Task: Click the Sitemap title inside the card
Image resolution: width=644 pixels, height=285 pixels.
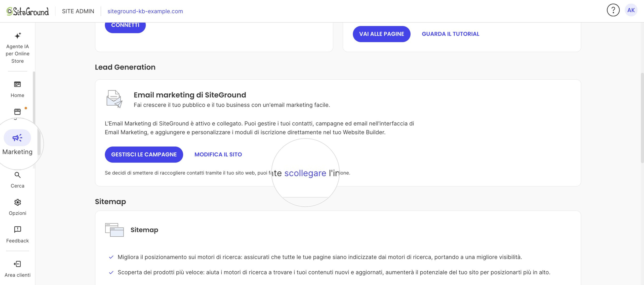Action: pos(144,230)
